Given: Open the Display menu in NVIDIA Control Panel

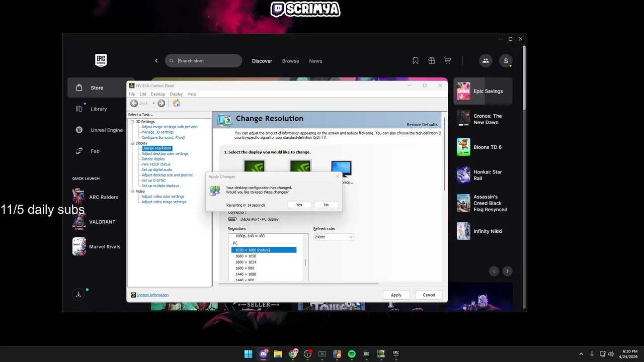Looking at the screenshot, I should [x=177, y=94].
